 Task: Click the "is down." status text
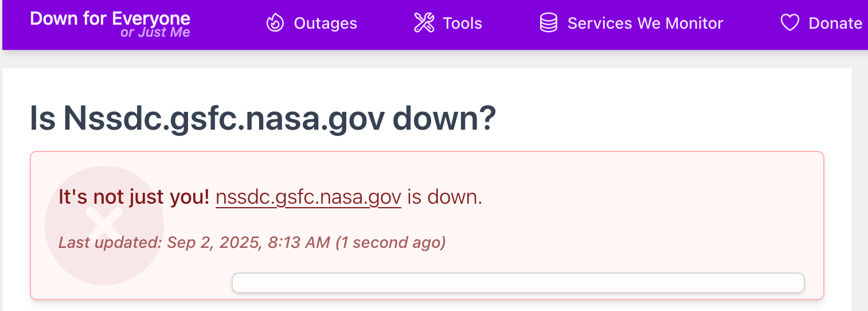click(445, 197)
